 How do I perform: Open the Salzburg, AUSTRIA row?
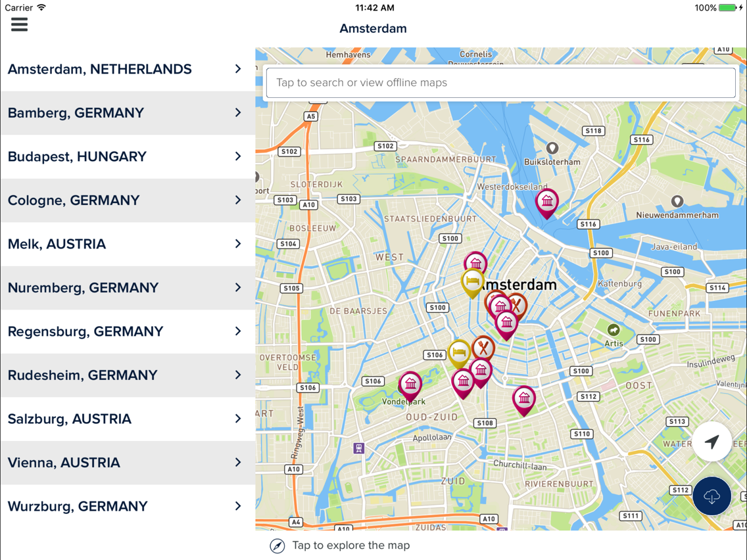(128, 419)
